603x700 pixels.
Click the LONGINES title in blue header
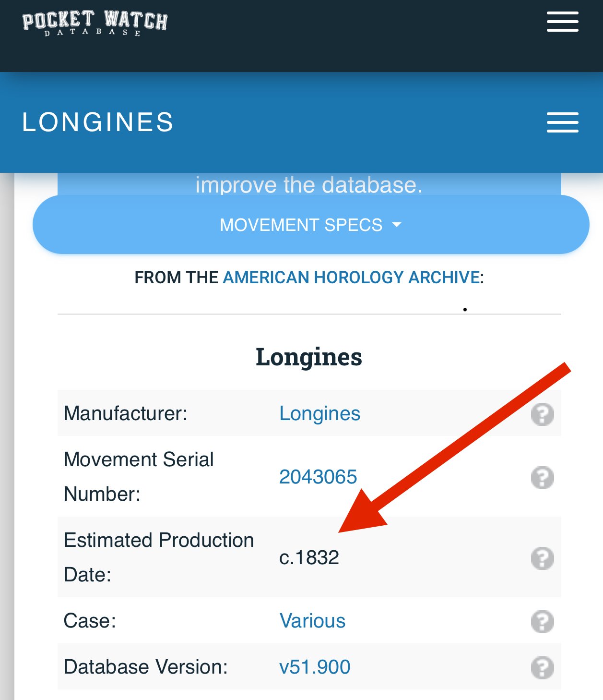[x=98, y=122]
